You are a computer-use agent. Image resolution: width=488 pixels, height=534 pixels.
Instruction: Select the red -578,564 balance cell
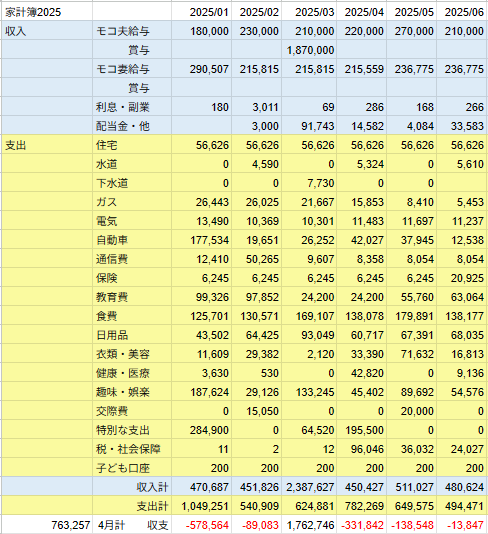tap(202, 525)
